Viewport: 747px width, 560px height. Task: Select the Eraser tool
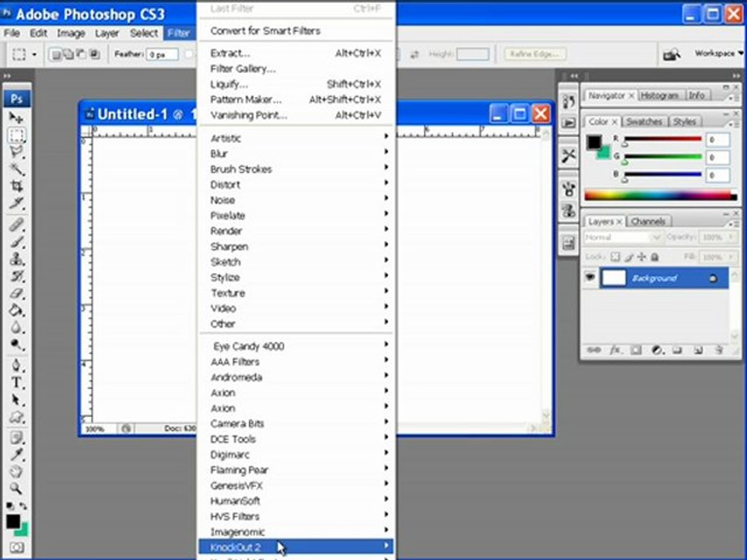pyautogui.click(x=16, y=293)
